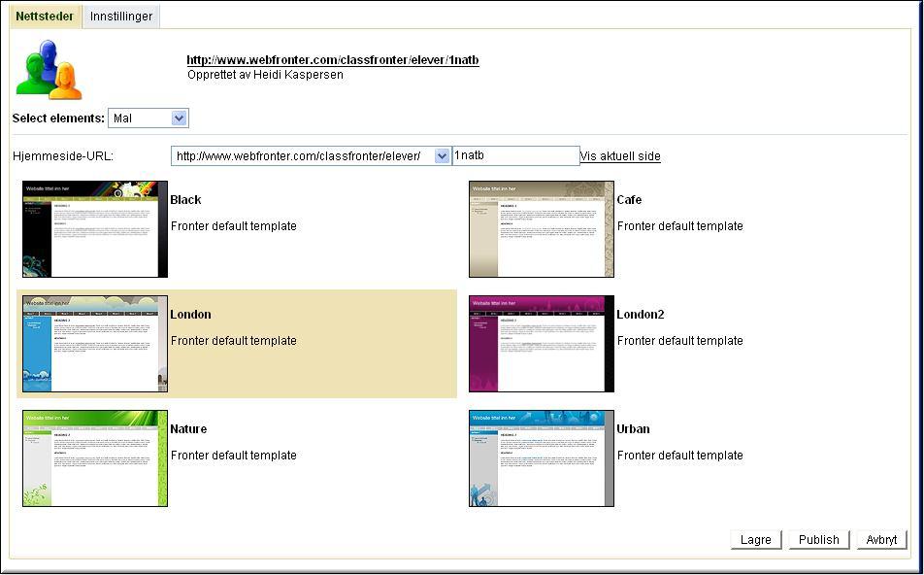Select the London2 template thumbnail

coord(542,344)
